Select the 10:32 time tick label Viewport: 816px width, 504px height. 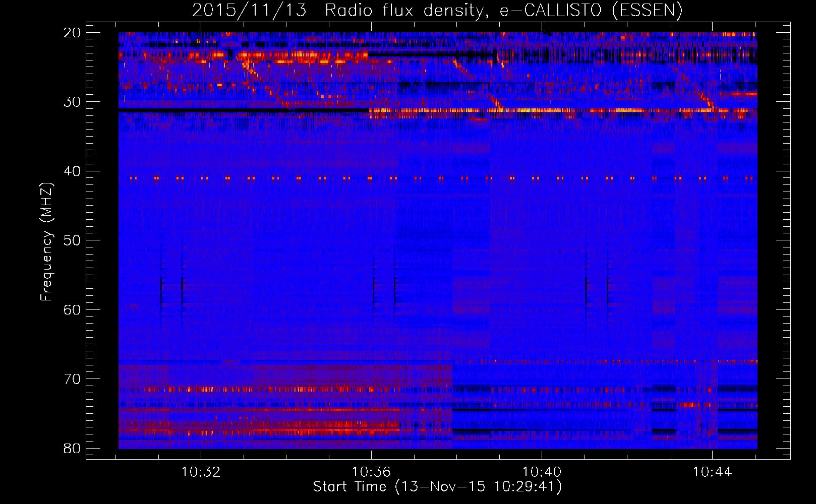(x=201, y=472)
